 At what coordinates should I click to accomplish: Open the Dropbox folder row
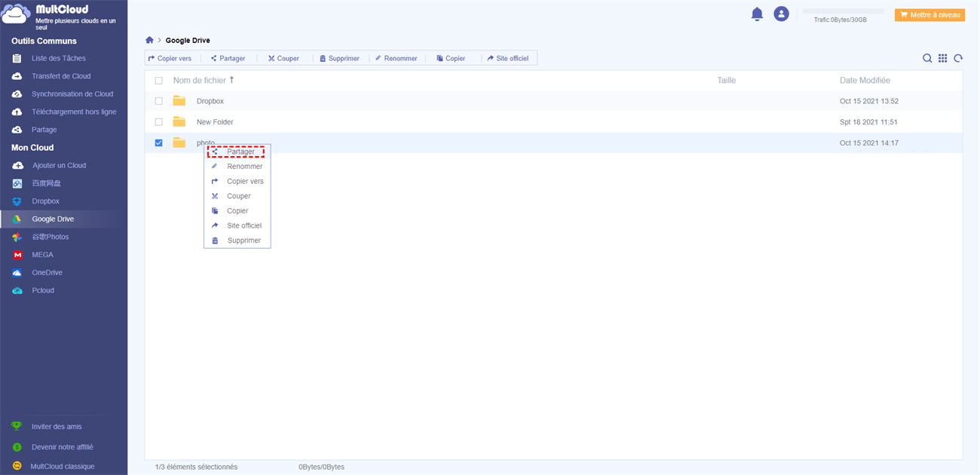coord(553,101)
